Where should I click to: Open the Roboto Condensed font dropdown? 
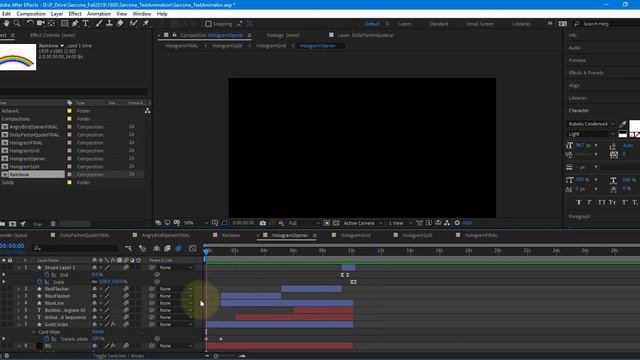[x=591, y=124]
